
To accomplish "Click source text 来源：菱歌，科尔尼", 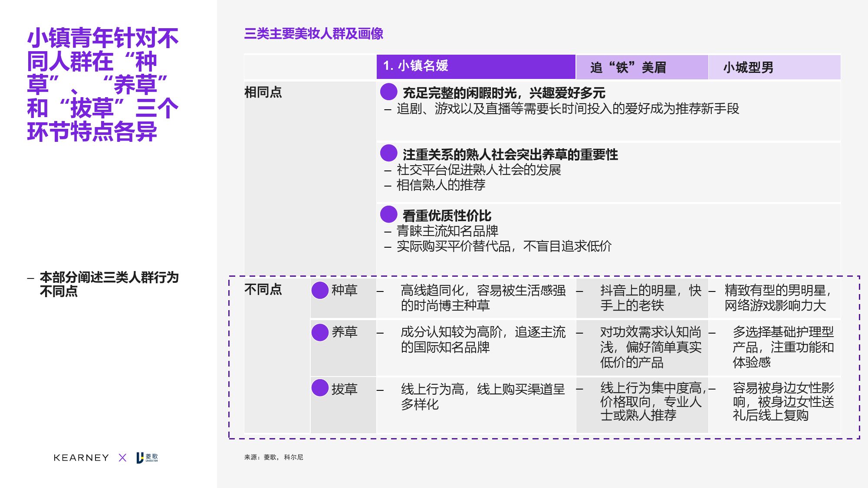I will coord(273,457).
